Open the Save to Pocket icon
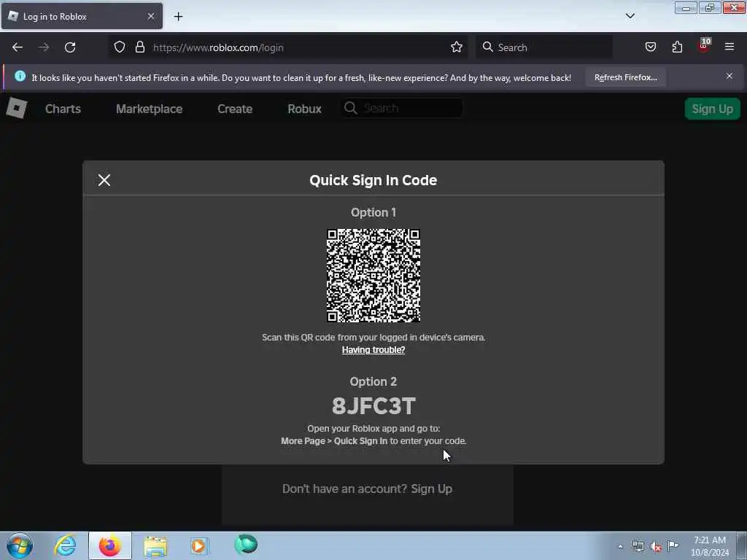 650,47
